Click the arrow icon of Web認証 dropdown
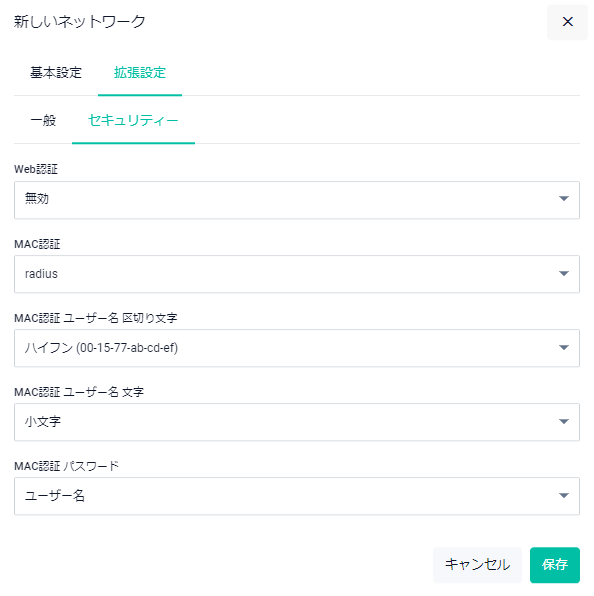 [x=564, y=198]
